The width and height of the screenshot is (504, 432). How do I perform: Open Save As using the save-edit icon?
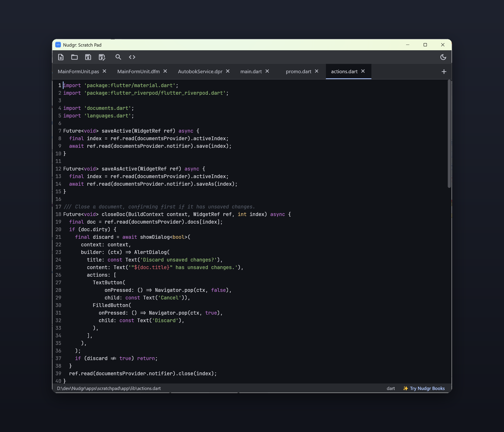click(102, 57)
